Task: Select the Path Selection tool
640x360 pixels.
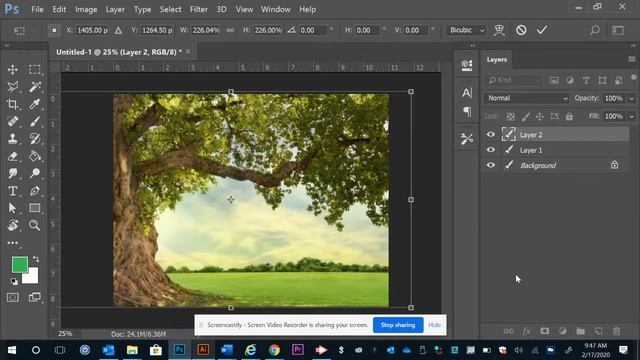Action: (x=13, y=208)
